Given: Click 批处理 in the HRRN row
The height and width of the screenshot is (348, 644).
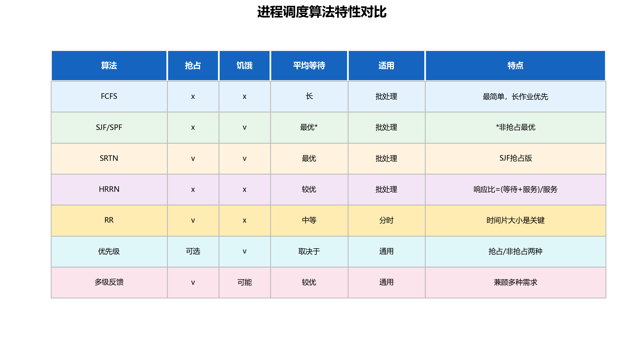Looking at the screenshot, I should 386,189.
